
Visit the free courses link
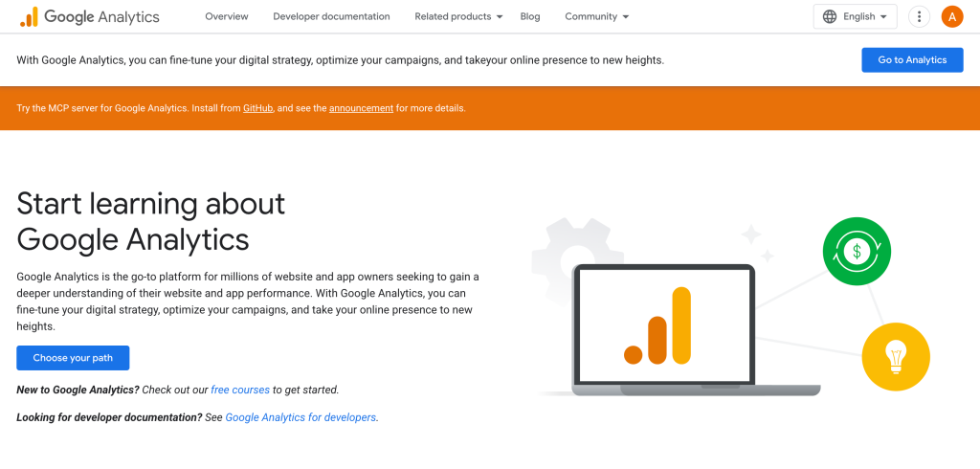click(x=240, y=390)
